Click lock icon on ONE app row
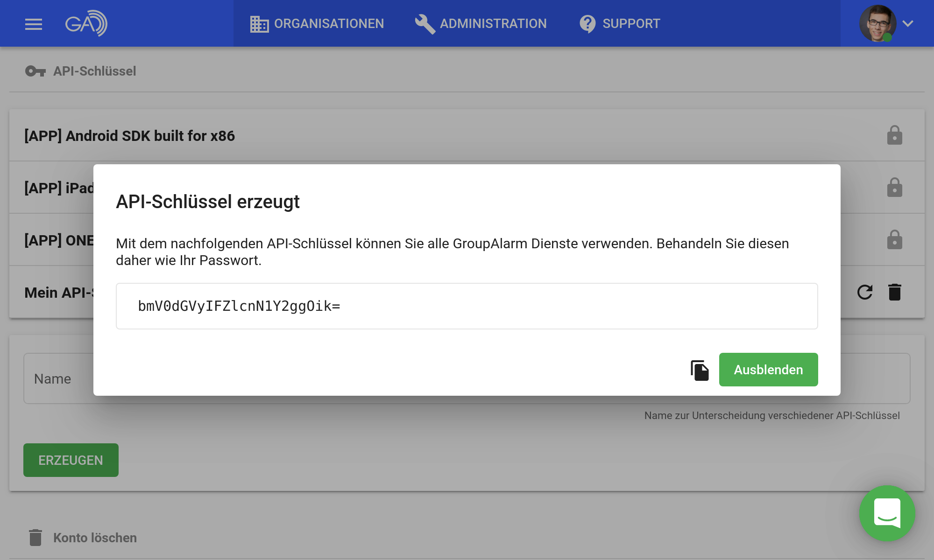The image size is (934, 560). [894, 240]
